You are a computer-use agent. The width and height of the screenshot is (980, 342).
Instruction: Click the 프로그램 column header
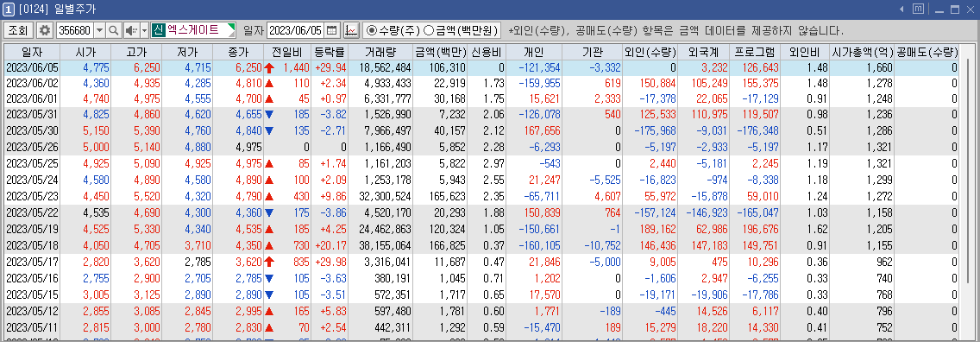754,51
